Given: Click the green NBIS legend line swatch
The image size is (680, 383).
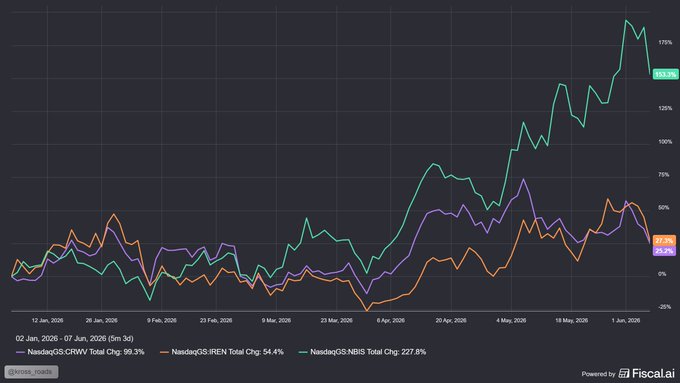Looking at the screenshot, I should tap(303, 352).
